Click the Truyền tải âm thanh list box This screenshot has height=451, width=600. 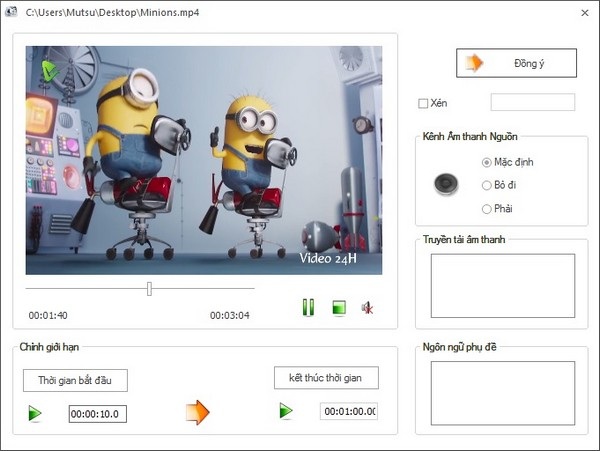point(503,286)
